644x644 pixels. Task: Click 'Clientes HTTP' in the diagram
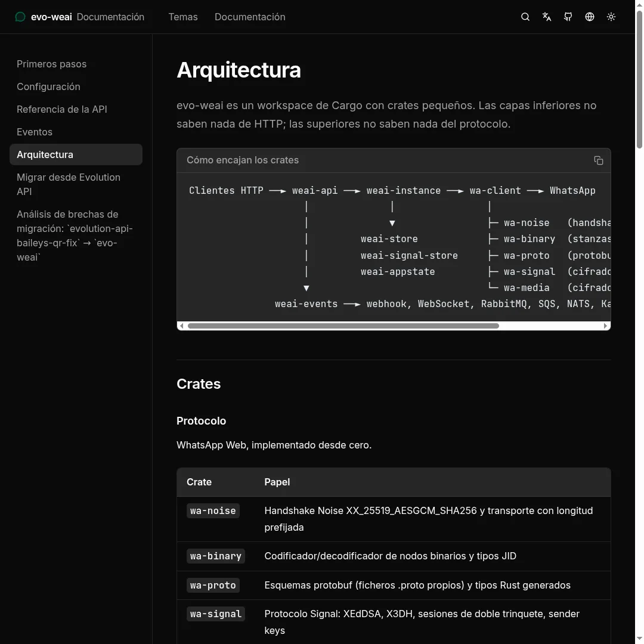226,191
